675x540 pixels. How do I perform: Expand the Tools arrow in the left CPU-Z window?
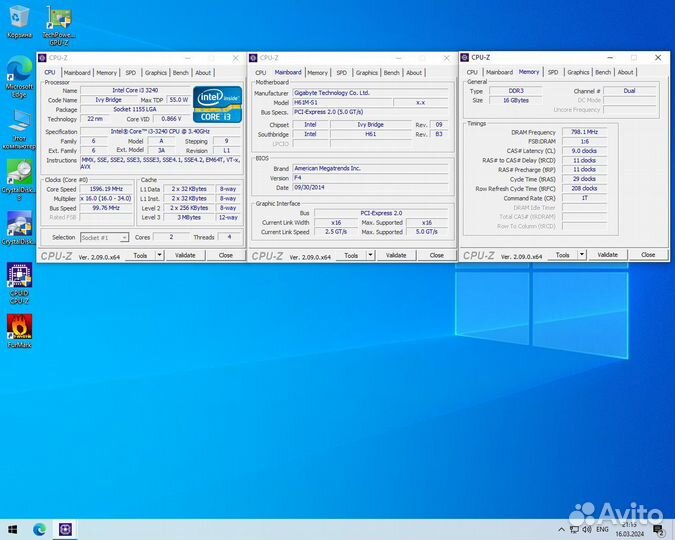(159, 255)
